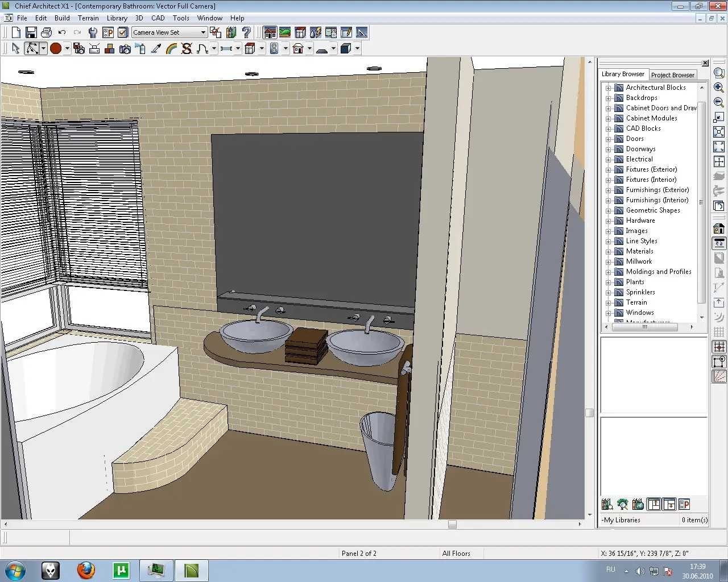Open Firefox from the taskbar

click(86, 570)
